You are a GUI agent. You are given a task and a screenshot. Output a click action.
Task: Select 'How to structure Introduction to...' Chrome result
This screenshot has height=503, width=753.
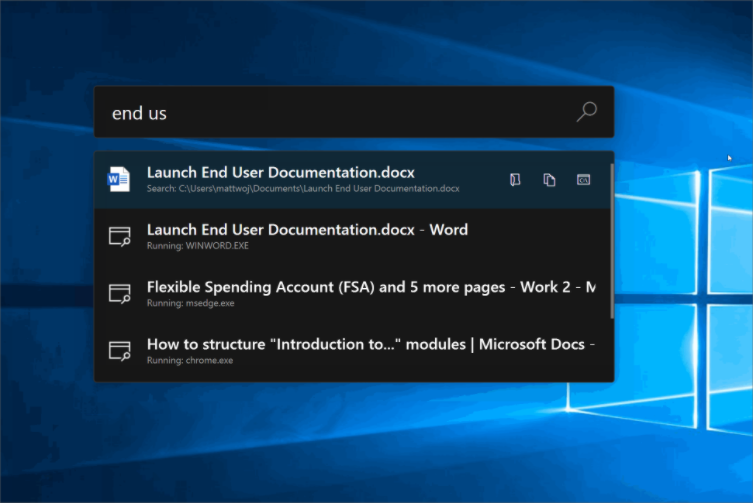(x=352, y=351)
